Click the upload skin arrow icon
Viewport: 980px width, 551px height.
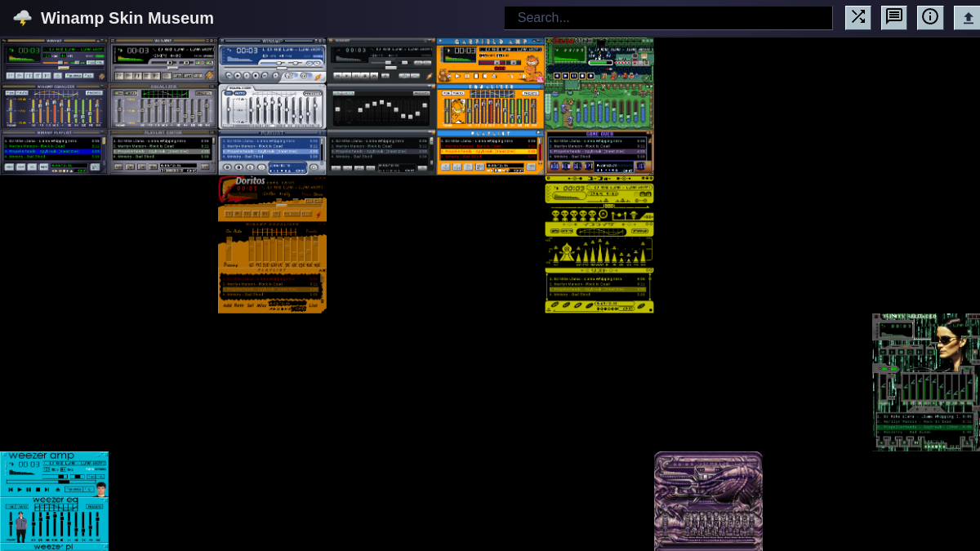[968, 17]
